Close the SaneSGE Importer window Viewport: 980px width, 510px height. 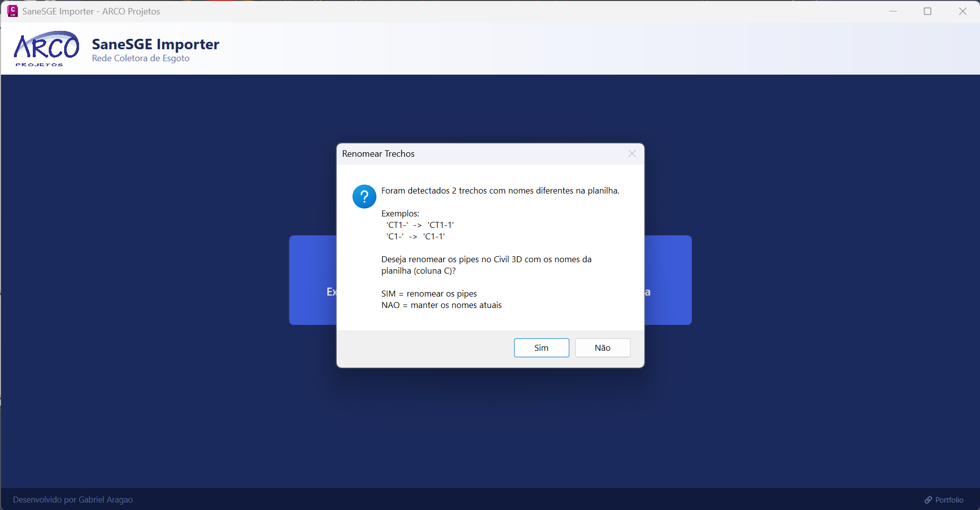click(963, 11)
